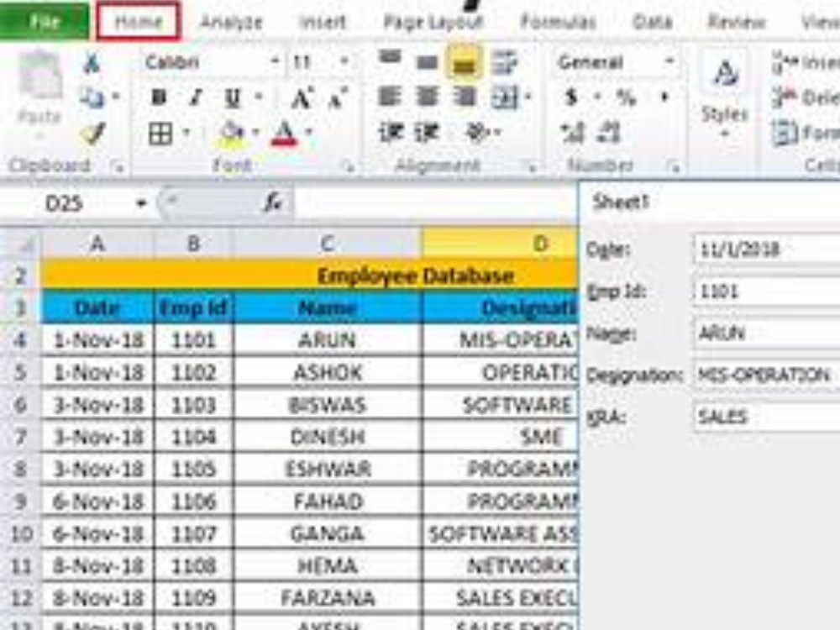This screenshot has height=630, width=840.
Task: Open the Borders dropdown arrow
Action: point(186,133)
